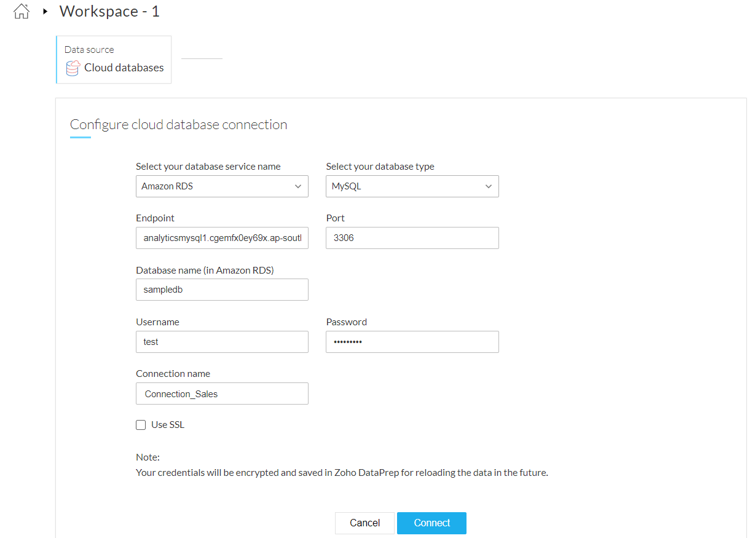Open the Workspace - 1 breadcrumb
This screenshot has height=538, width=756.
(x=109, y=11)
